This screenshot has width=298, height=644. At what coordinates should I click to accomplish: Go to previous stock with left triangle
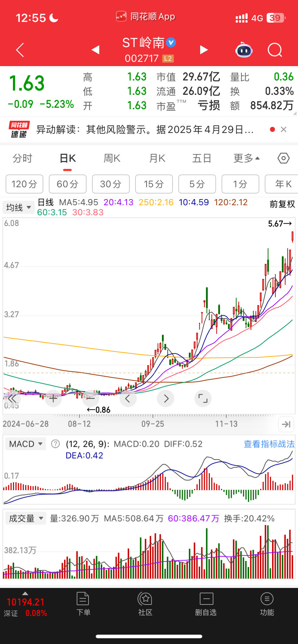tap(95, 50)
